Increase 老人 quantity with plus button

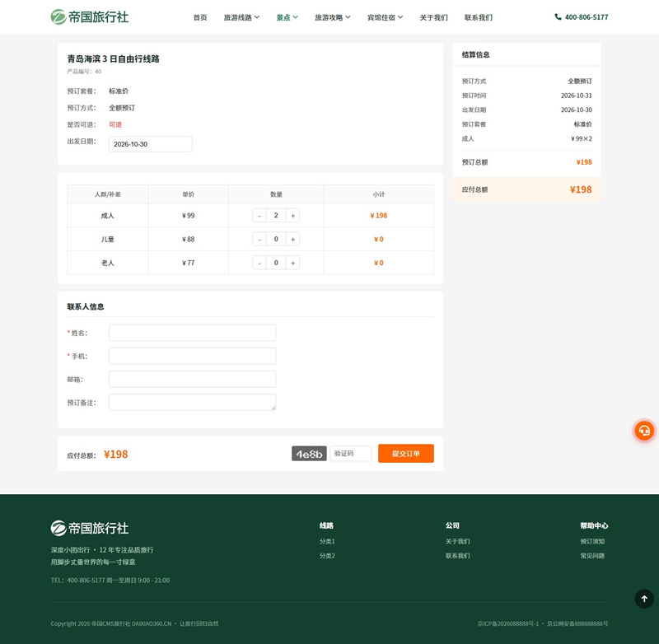(293, 263)
